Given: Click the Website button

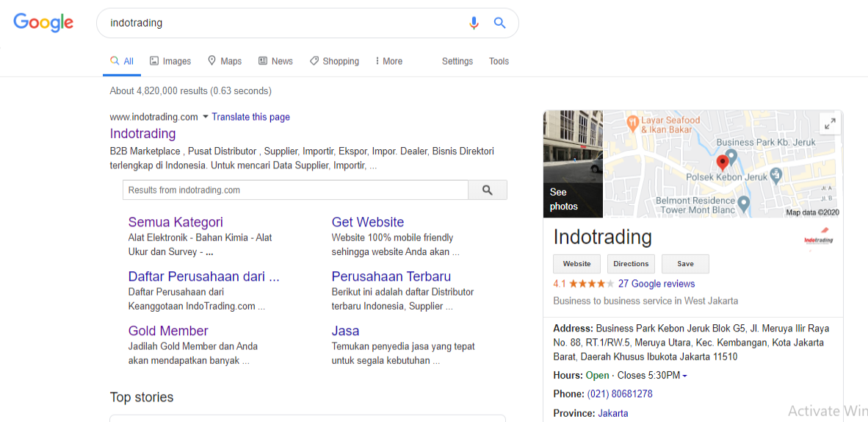Looking at the screenshot, I should click(576, 264).
